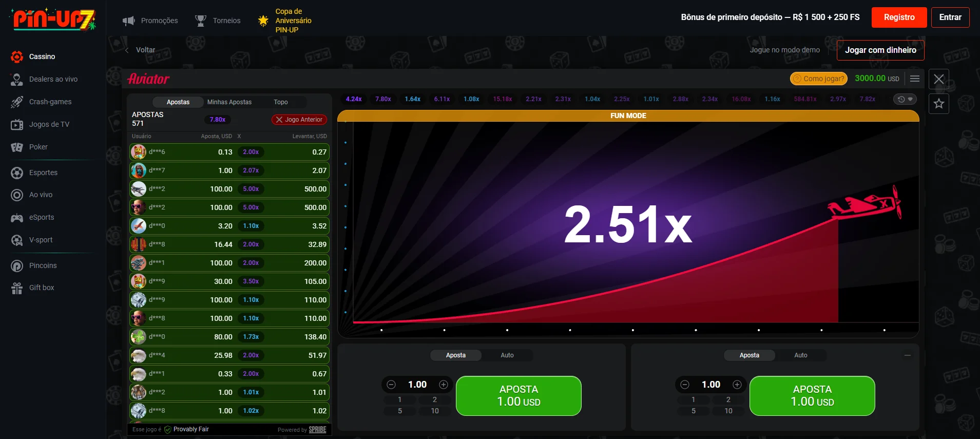Image resolution: width=980 pixels, height=439 pixels.
Task: Click avatar of user d***4
Action: point(138,355)
